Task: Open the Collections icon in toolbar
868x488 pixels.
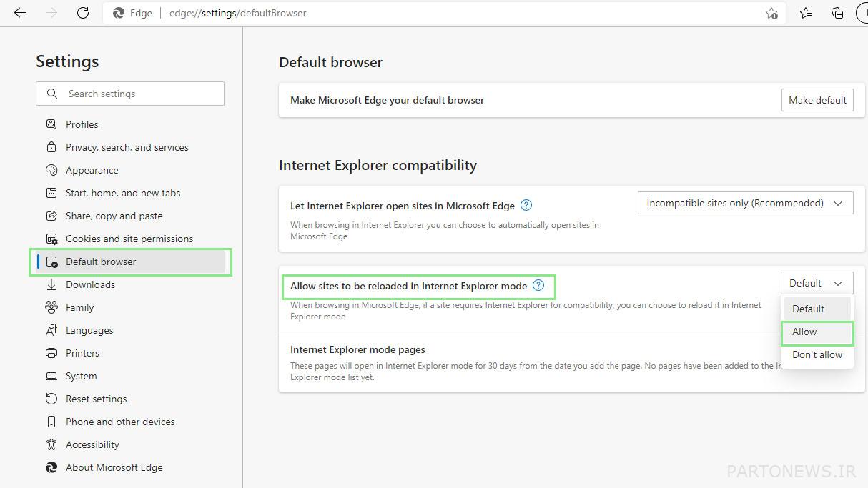Action: tap(837, 13)
